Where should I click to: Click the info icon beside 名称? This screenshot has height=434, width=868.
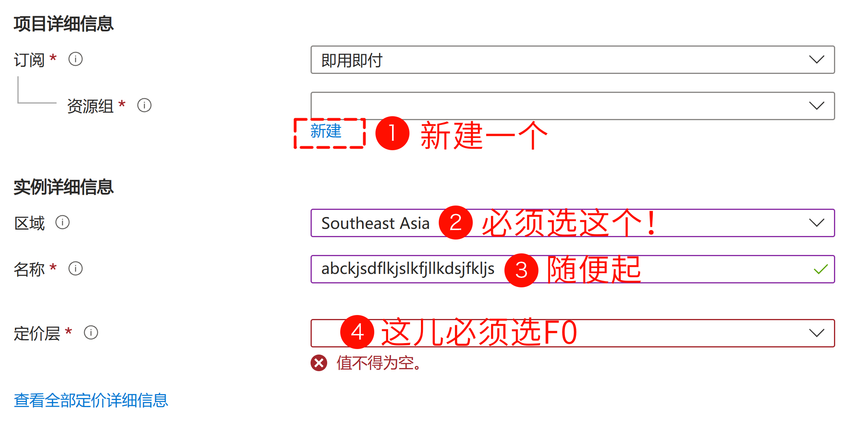tap(76, 269)
